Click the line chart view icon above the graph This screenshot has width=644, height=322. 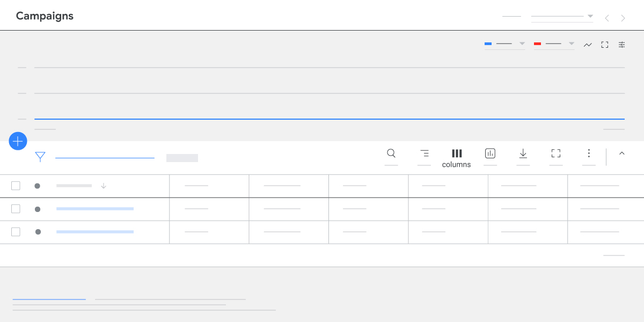[x=588, y=45]
